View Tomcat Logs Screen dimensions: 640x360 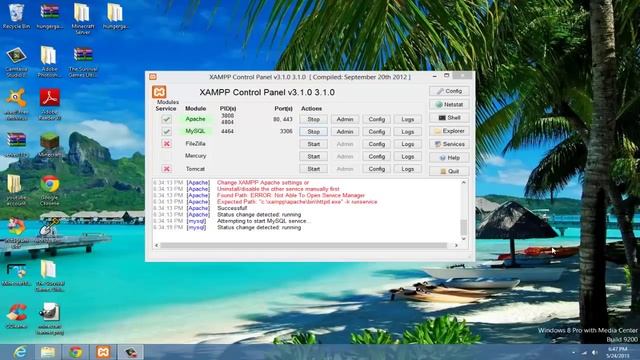(x=407, y=169)
